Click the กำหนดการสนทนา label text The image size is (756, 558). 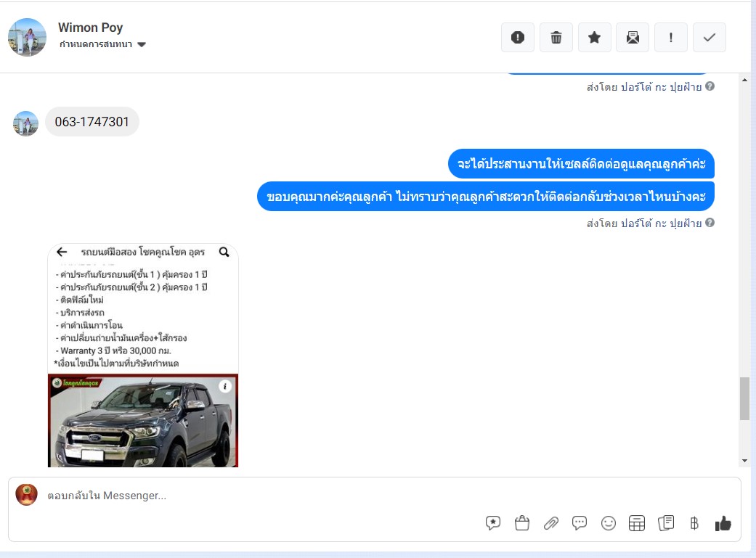(95, 44)
